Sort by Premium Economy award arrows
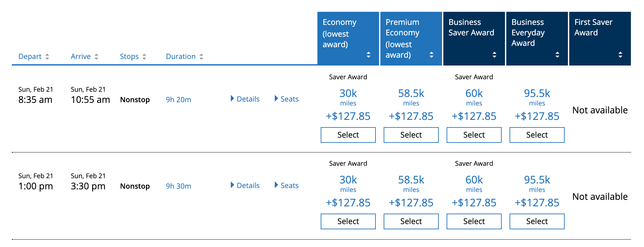Screen dimensions: 644x247 (x=432, y=55)
